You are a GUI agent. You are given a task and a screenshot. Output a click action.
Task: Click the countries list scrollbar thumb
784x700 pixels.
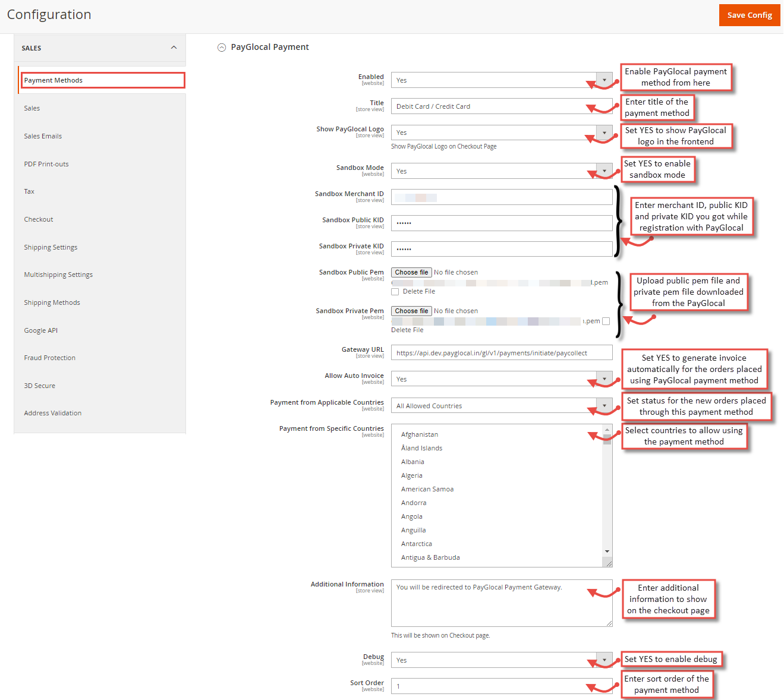pyautogui.click(x=607, y=439)
